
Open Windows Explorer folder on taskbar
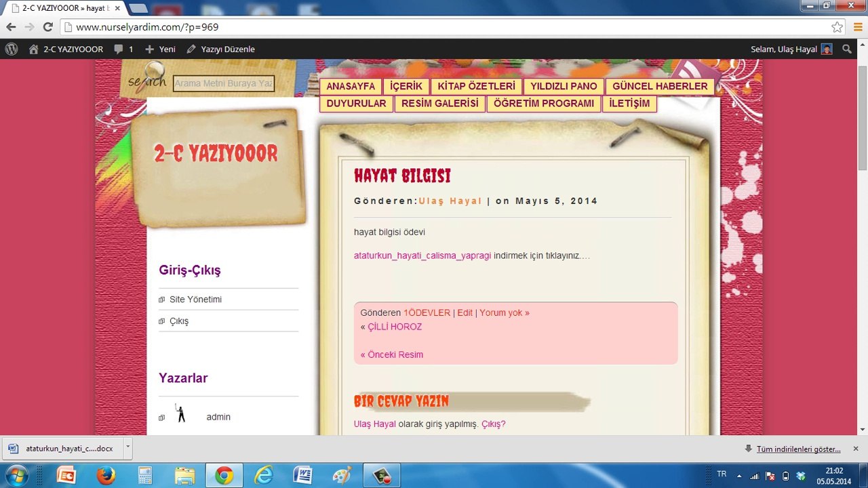tap(184, 476)
